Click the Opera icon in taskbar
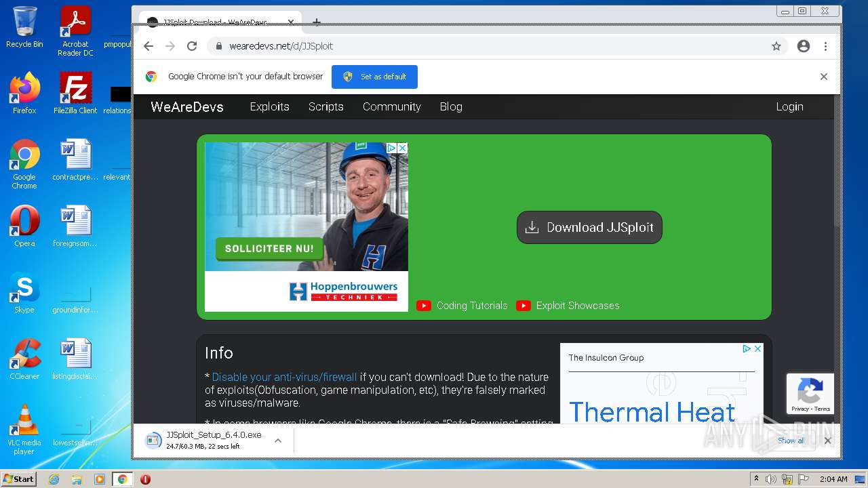The width and height of the screenshot is (868, 488). tap(145, 479)
